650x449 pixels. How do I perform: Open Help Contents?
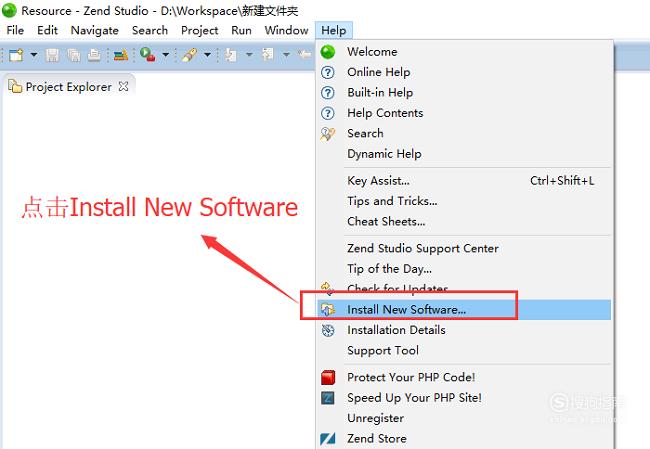pos(463,113)
